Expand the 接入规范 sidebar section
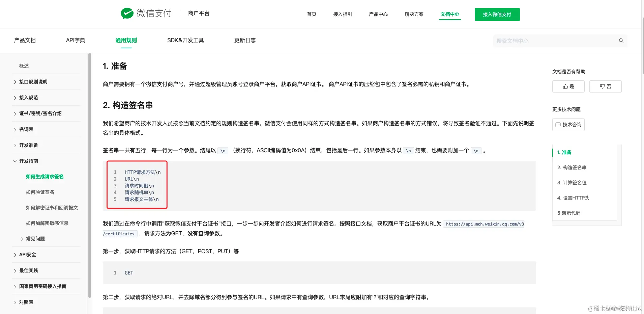The image size is (644, 314). [28, 97]
